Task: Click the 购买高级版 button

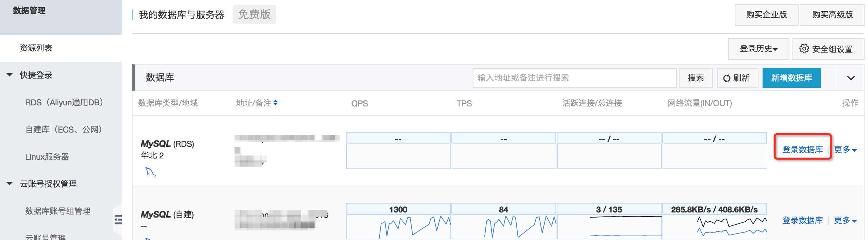Action: click(x=832, y=15)
